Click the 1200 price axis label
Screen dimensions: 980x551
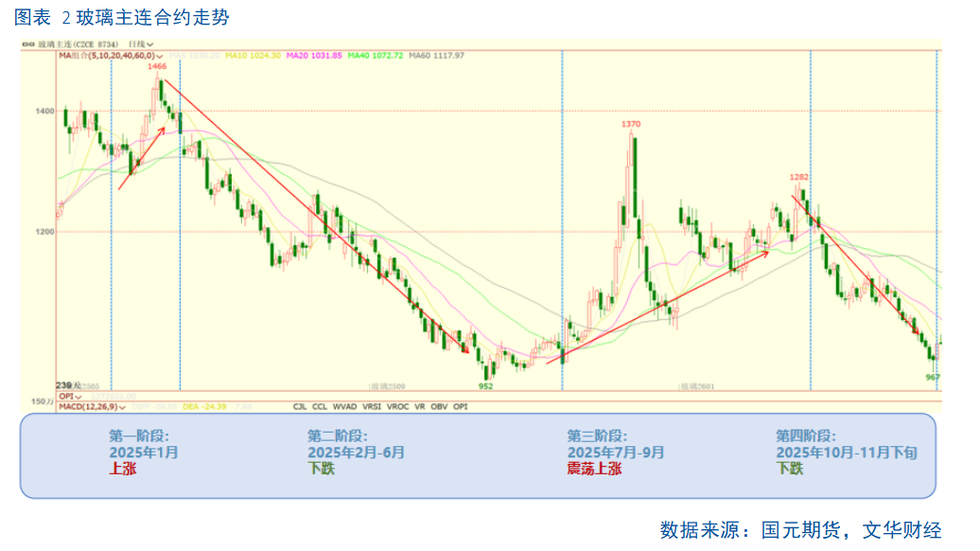[44, 232]
